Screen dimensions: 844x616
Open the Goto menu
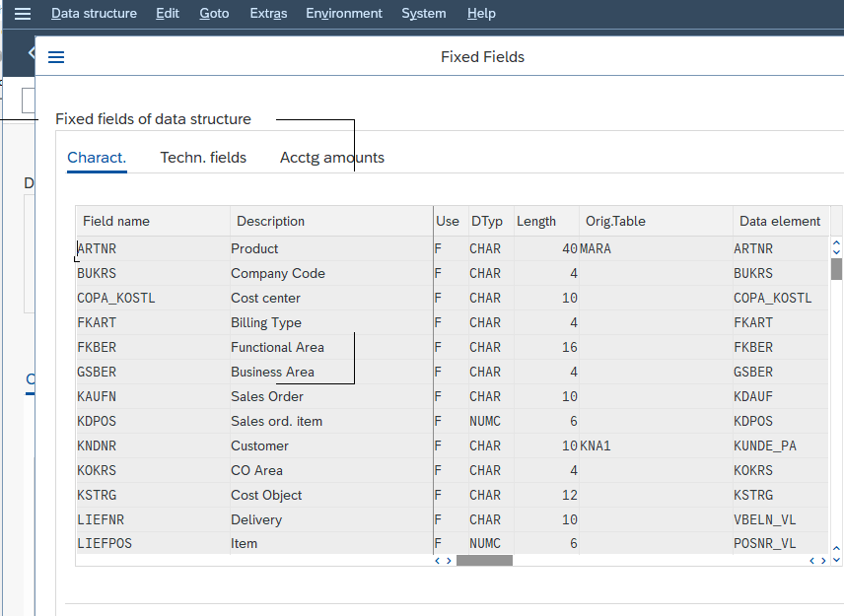[x=214, y=14]
